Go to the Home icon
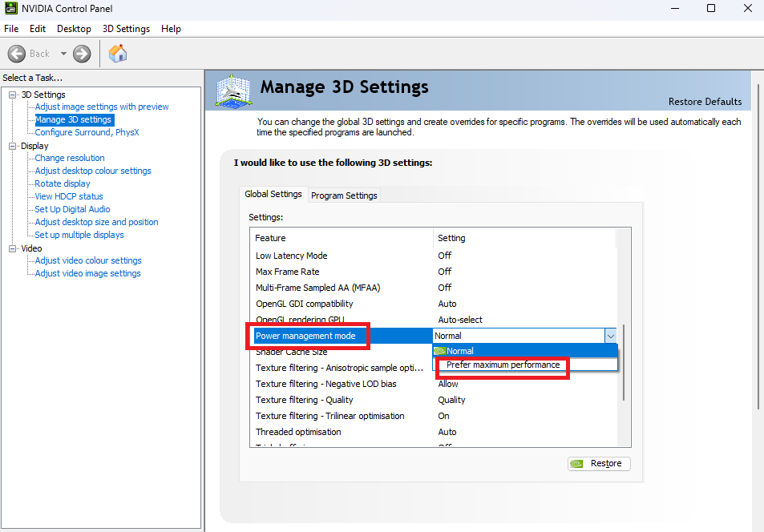The height and width of the screenshot is (532, 764). click(117, 54)
